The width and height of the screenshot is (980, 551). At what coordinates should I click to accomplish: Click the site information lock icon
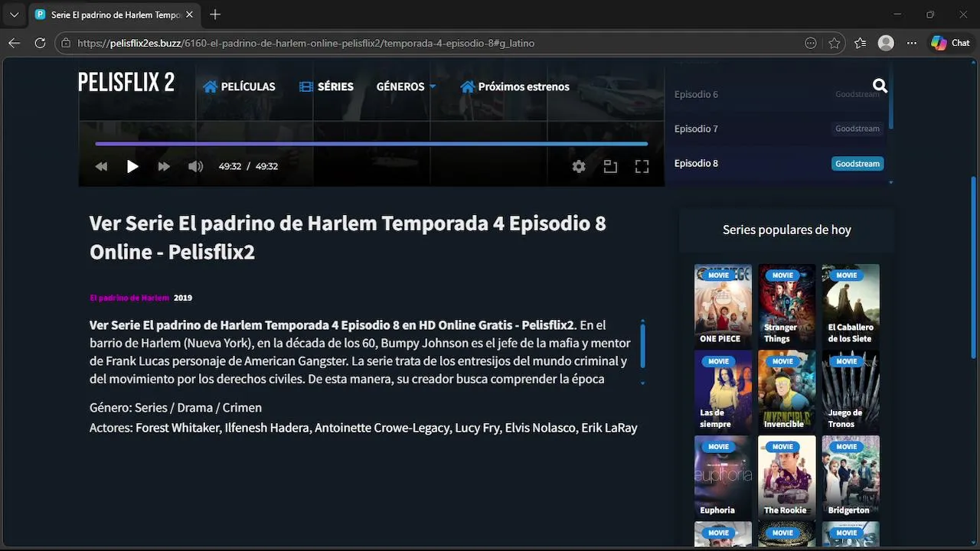click(x=66, y=43)
